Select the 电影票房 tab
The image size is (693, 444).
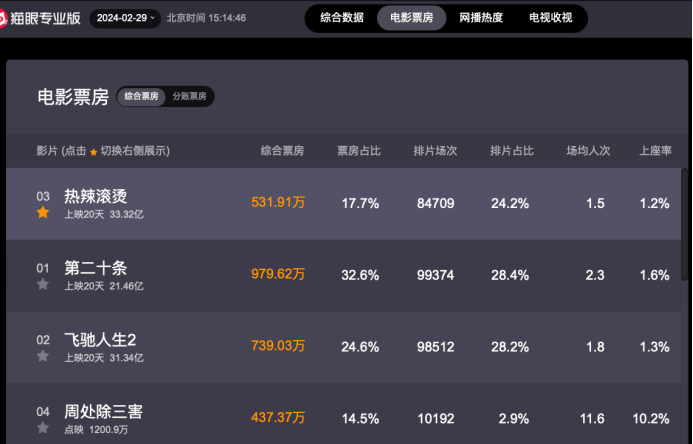[411, 18]
